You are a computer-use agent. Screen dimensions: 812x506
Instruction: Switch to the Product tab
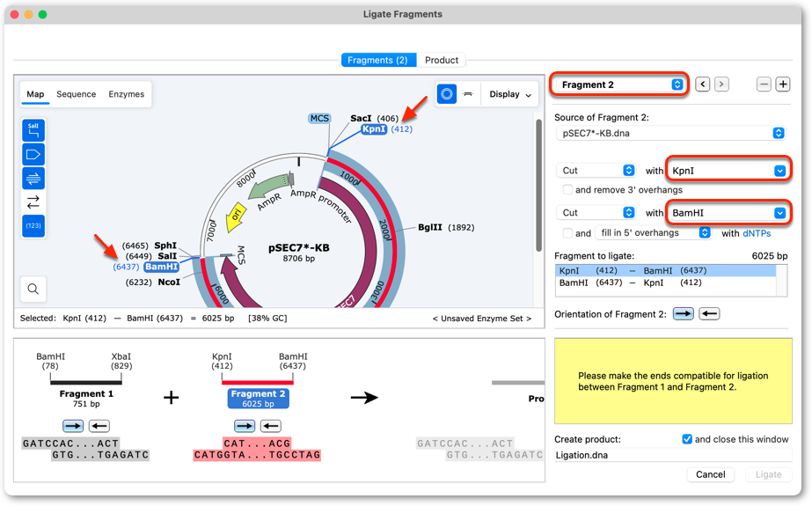442,60
